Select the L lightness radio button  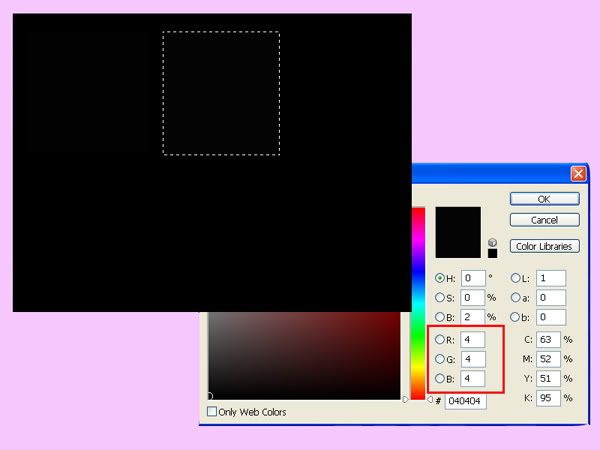516,278
